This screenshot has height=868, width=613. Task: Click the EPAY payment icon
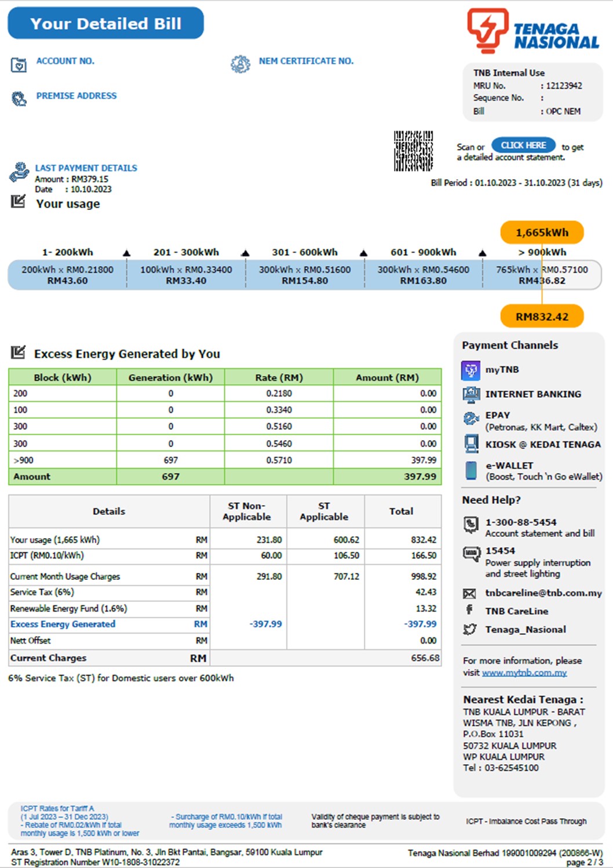click(x=470, y=419)
